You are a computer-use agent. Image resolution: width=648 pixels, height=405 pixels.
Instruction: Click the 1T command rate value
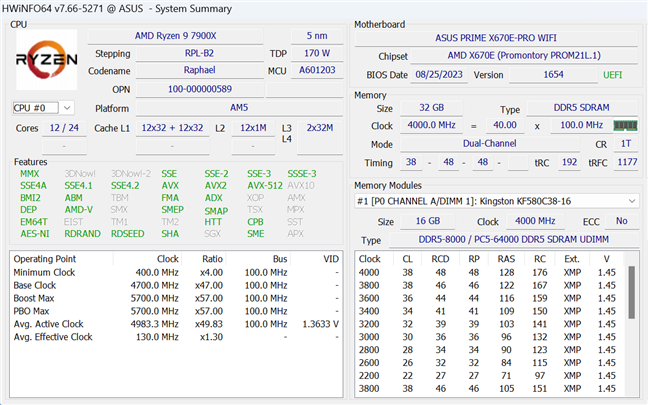click(626, 144)
